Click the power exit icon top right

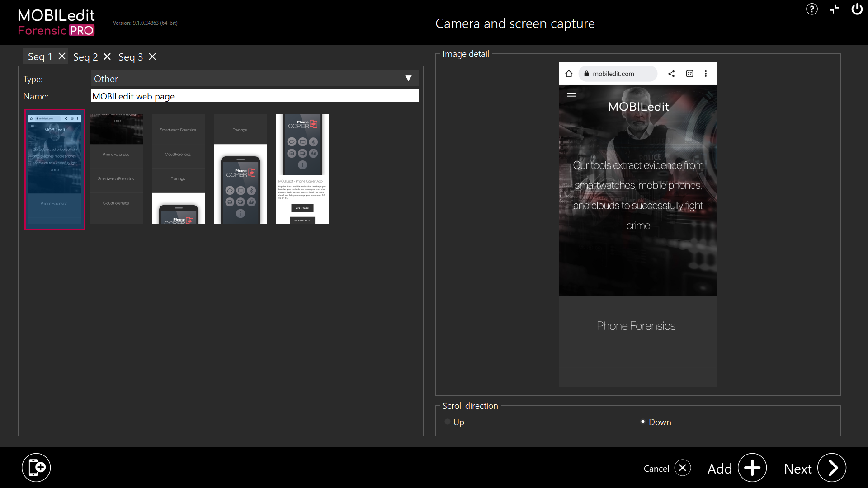(x=857, y=9)
